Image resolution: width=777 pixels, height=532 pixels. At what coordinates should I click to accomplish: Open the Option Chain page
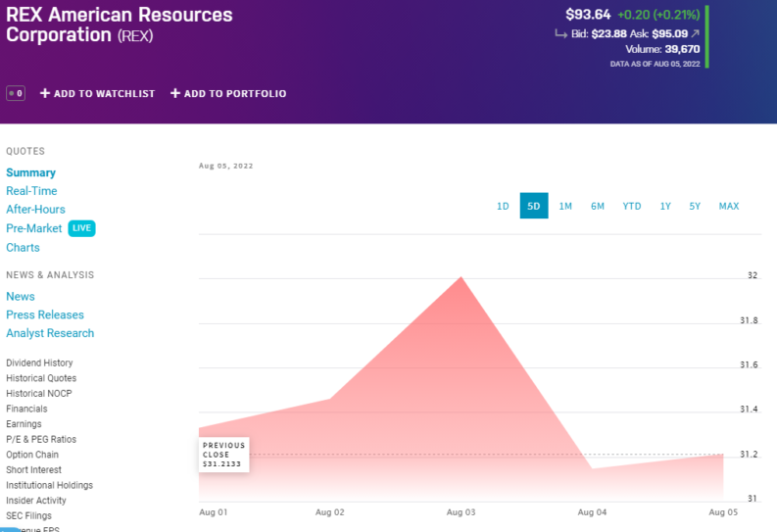coord(32,455)
